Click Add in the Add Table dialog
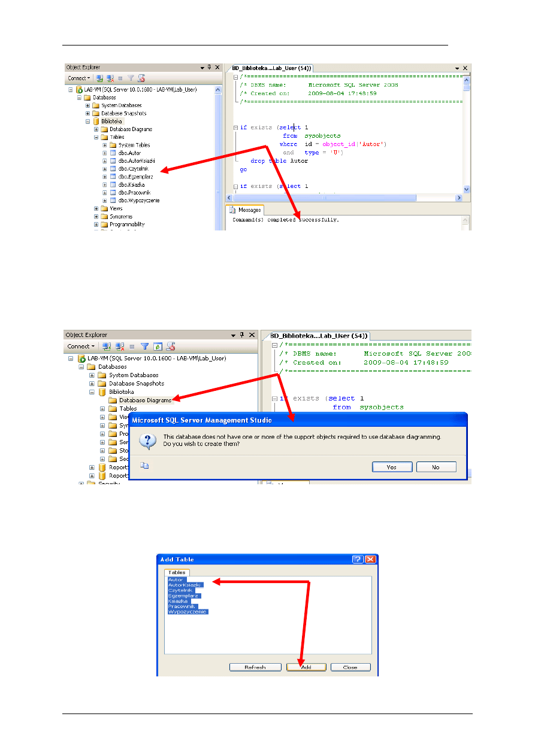The height and width of the screenshot is (756, 535). point(306,667)
